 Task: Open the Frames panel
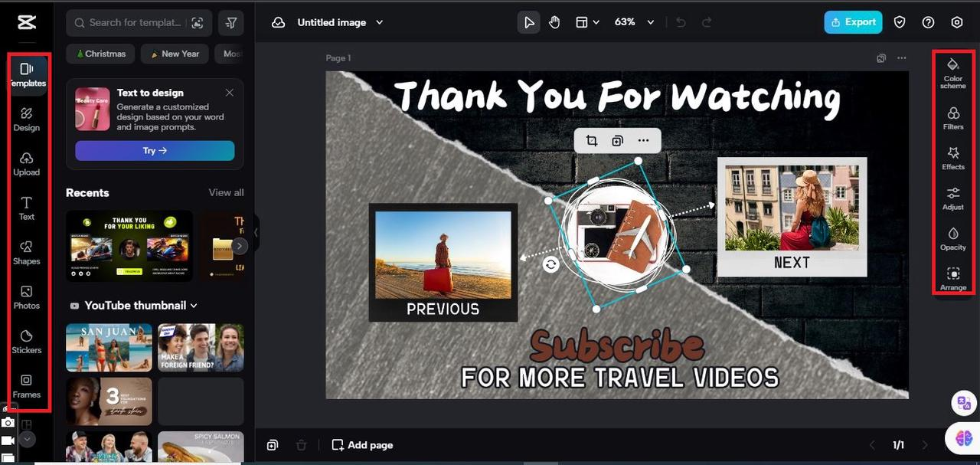(27, 386)
